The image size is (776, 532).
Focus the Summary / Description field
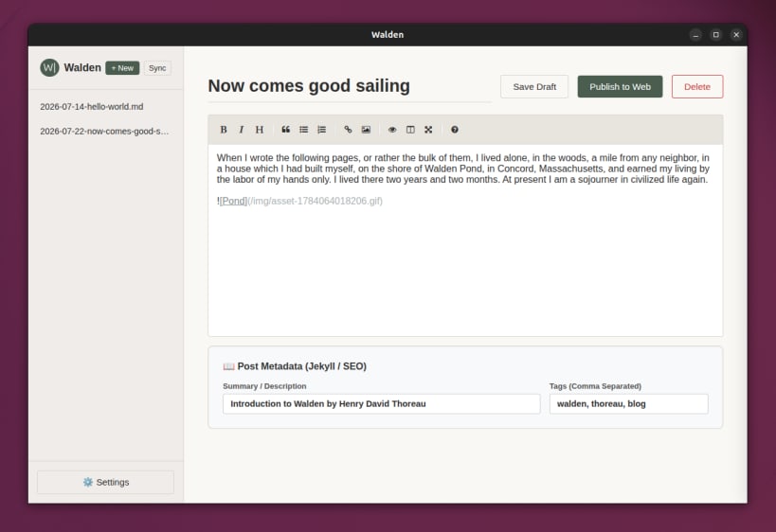coord(381,404)
